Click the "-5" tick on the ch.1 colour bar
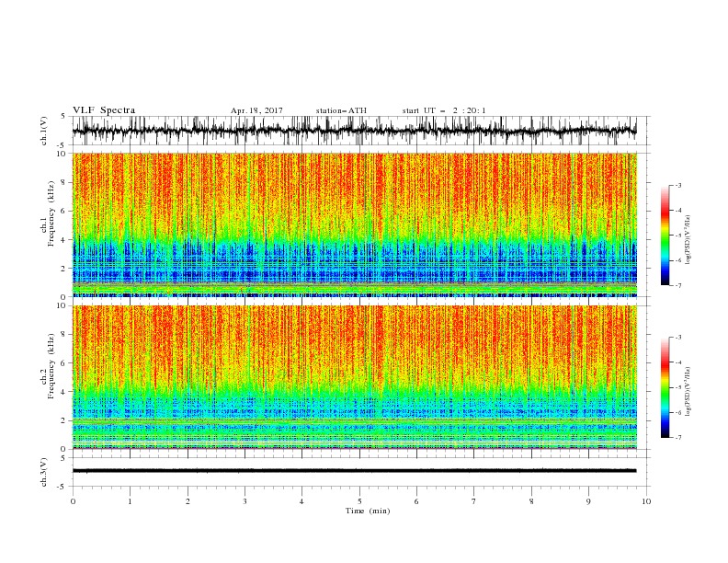The height and width of the screenshot is (563, 728). click(678, 236)
